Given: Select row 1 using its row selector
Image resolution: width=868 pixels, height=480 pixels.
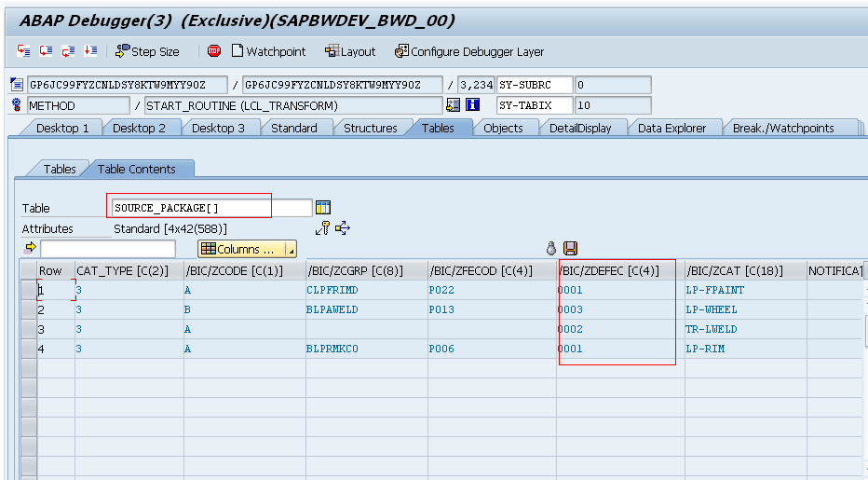Looking at the screenshot, I should [x=28, y=290].
